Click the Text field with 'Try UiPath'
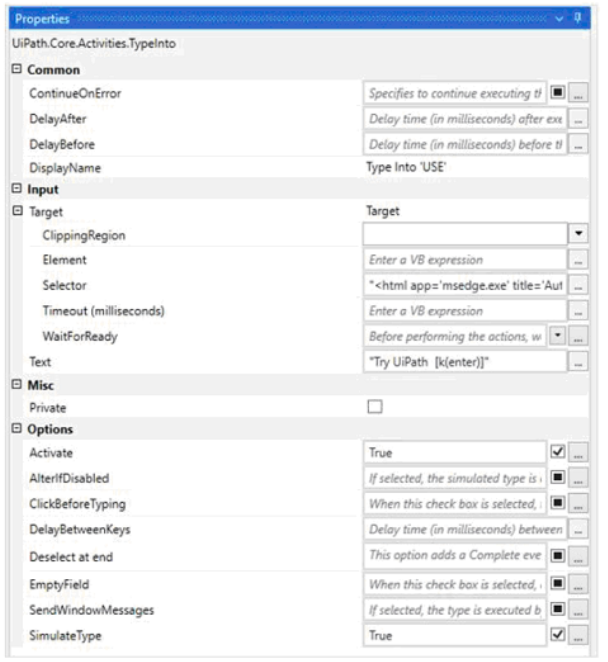Screen dimensions: 608x662 point(465,362)
